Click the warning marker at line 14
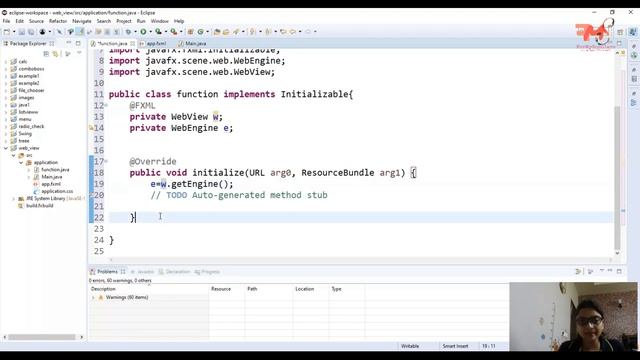This screenshot has width=640, height=360. 91,128
